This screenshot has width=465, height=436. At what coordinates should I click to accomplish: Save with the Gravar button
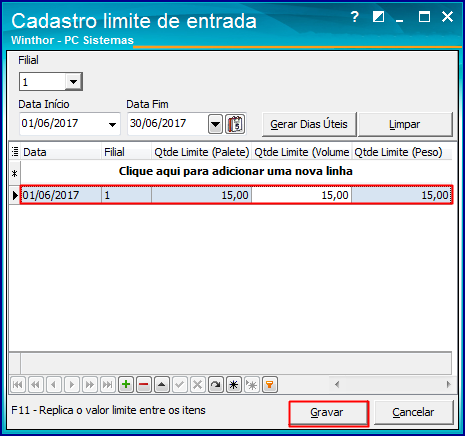pyautogui.click(x=328, y=413)
